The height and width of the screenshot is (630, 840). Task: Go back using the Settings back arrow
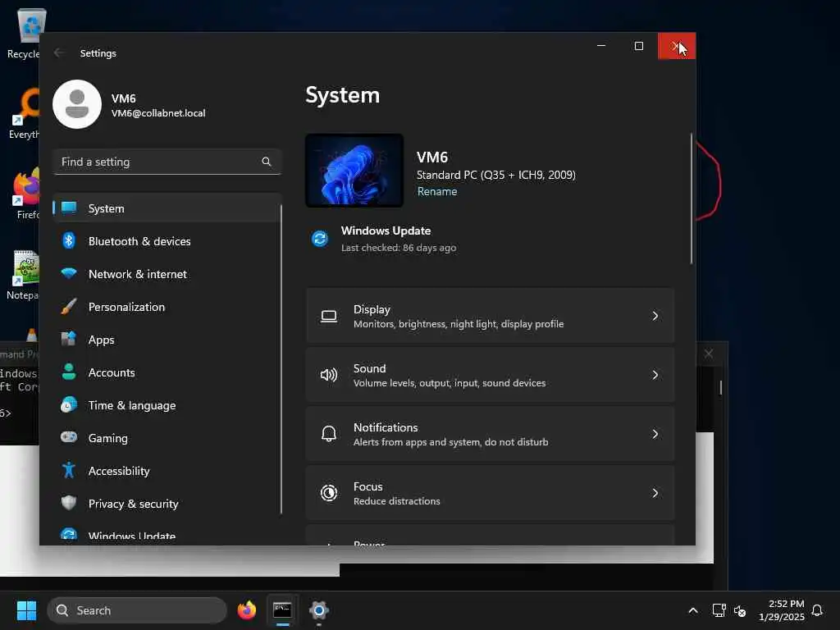59,52
